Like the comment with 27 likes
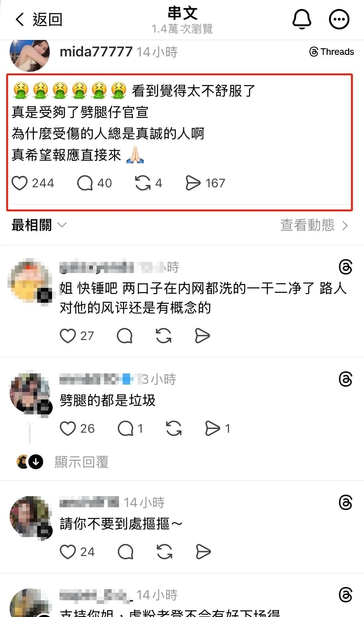This screenshot has height=617, width=364. [x=68, y=336]
